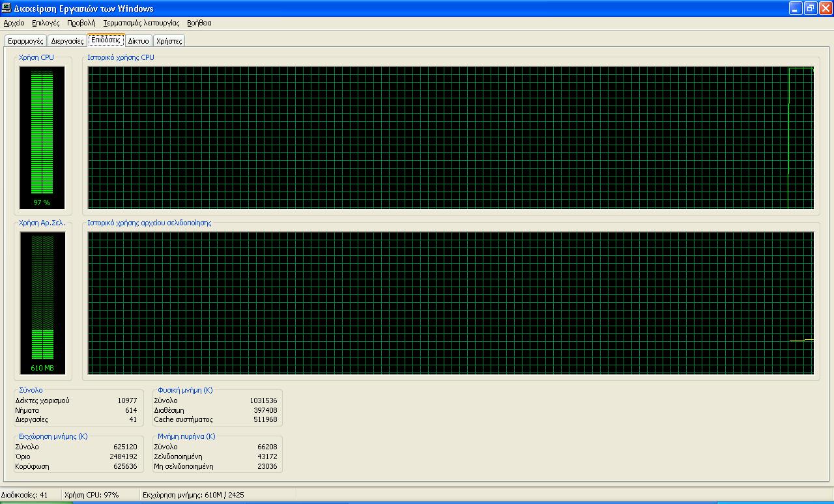Go to the Δίκτυο tab
This screenshot has width=834, height=504.
[138, 41]
